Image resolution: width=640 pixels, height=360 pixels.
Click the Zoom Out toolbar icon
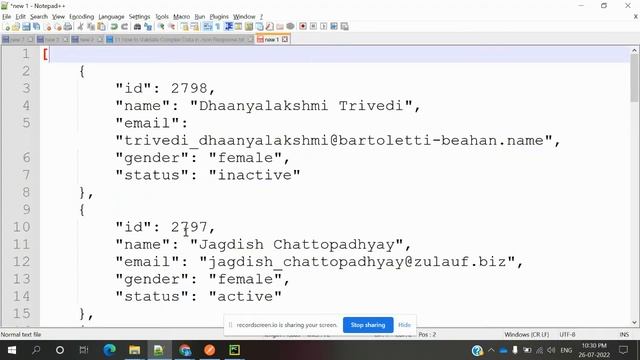coord(172,27)
